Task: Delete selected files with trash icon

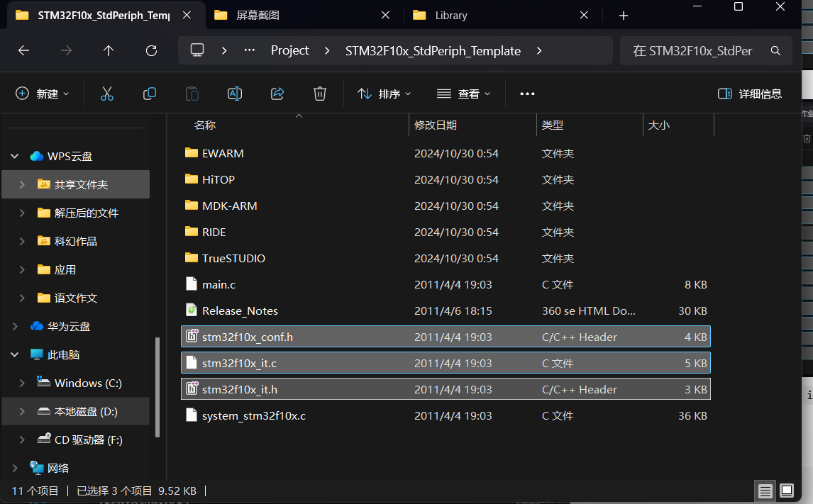Action: [x=320, y=94]
